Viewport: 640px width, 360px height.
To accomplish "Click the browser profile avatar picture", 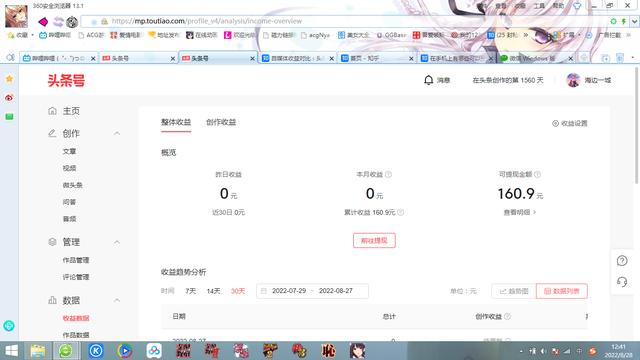I will click(x=16, y=16).
